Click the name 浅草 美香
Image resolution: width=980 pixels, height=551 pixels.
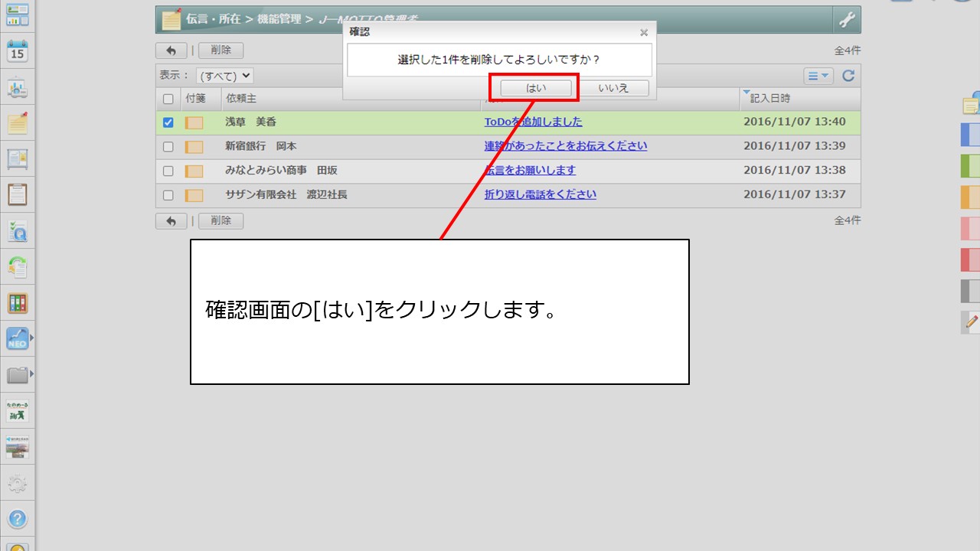coord(250,122)
